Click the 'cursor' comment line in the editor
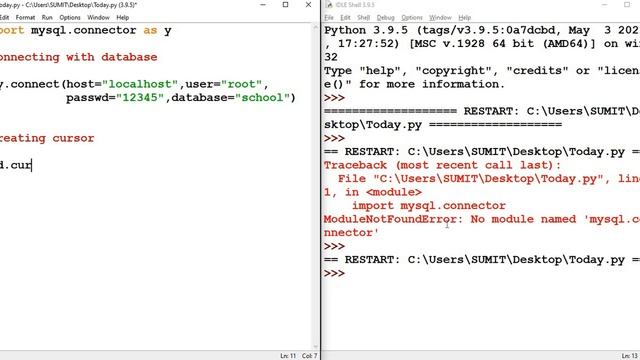Image resolution: width=640 pixels, height=360 pixels. click(47, 138)
